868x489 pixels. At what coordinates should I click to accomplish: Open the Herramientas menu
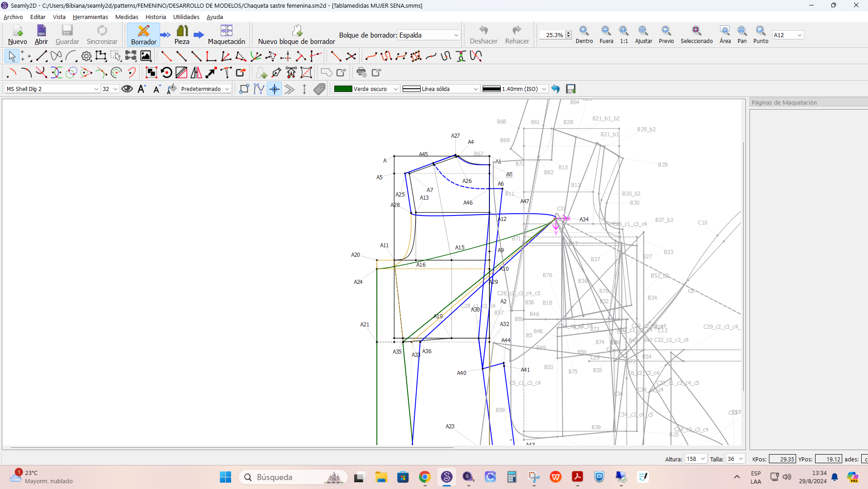(x=90, y=17)
